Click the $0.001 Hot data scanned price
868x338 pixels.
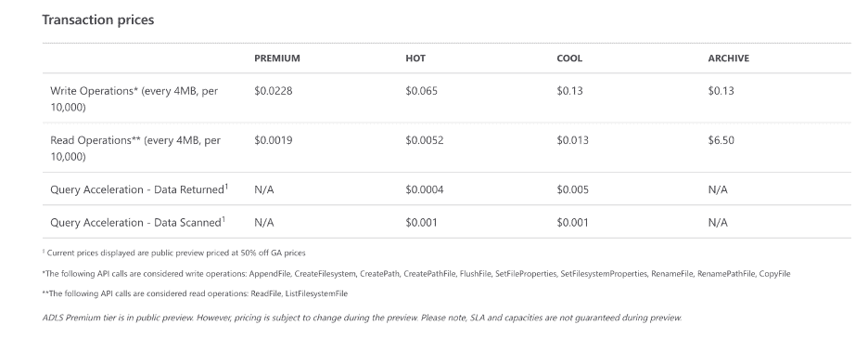tap(421, 222)
